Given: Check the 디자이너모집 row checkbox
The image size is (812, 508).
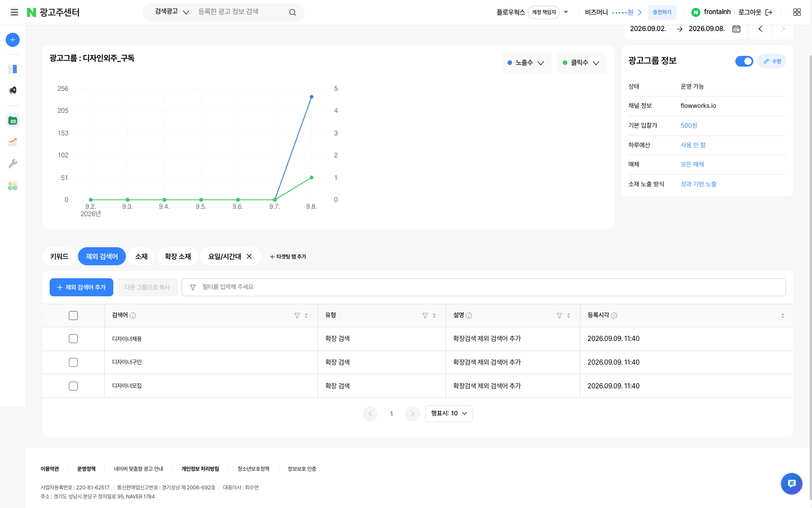Looking at the screenshot, I should pos(73,386).
